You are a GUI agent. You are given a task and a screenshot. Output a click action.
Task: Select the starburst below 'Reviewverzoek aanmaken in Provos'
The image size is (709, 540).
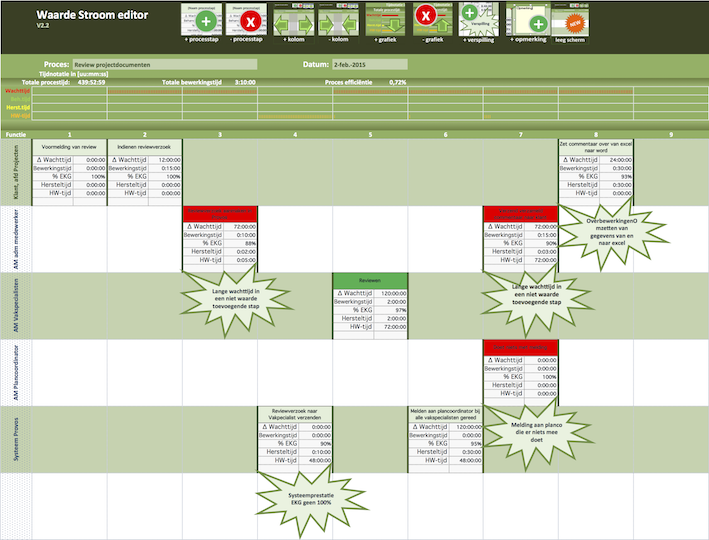[x=236, y=298]
